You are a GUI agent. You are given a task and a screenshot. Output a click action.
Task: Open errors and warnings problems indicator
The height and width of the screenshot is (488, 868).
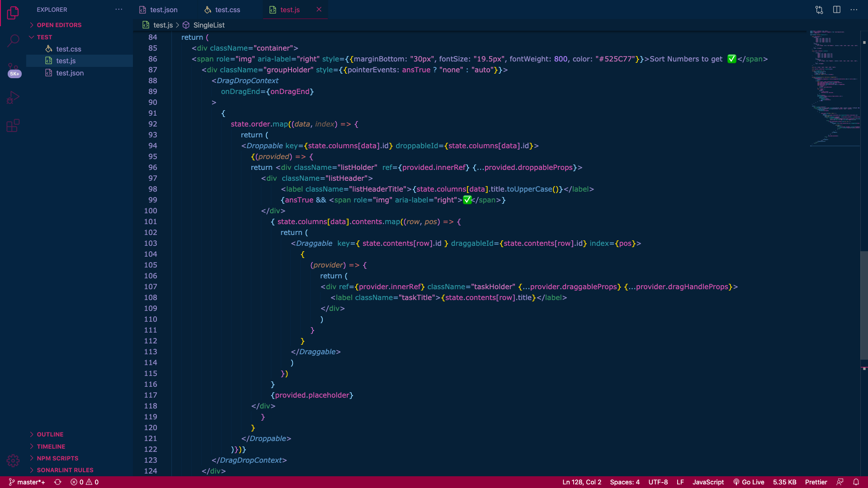[x=85, y=482]
